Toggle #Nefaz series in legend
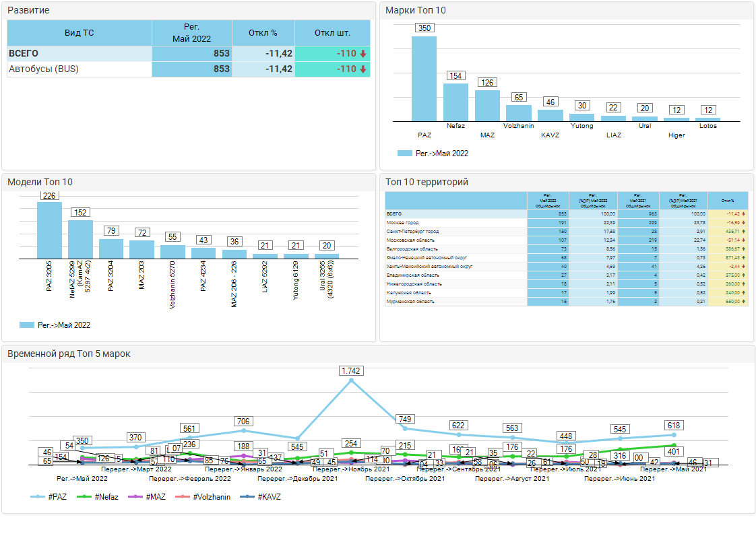This screenshot has width=756, height=534. pyautogui.click(x=100, y=497)
